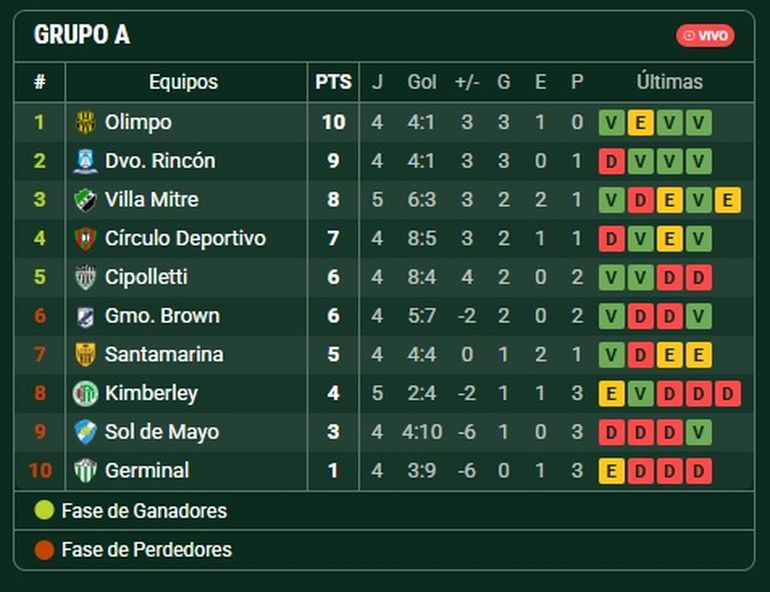
Task: Click the orange Fase de Perdedores legend dot
Action: click(44, 550)
